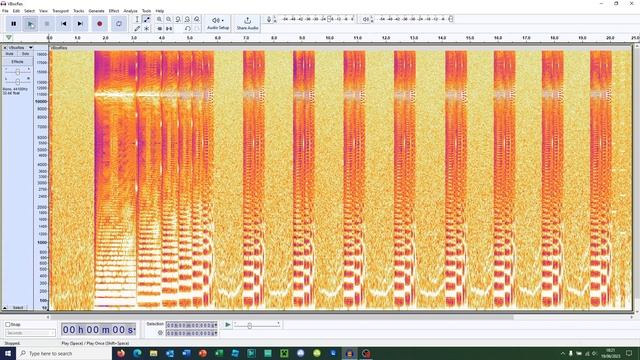Viewport: 640px width, 360px height.
Task: Open the track Effects panel
Action: [17, 62]
